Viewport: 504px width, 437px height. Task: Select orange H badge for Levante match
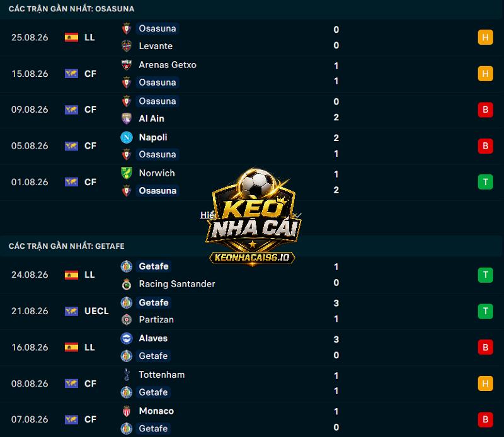(x=485, y=37)
